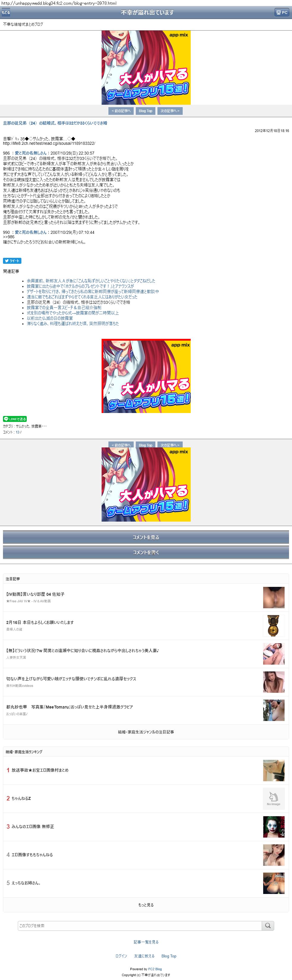Click the search magnifier icon button
The height and width of the screenshot is (980, 292).
268,926
